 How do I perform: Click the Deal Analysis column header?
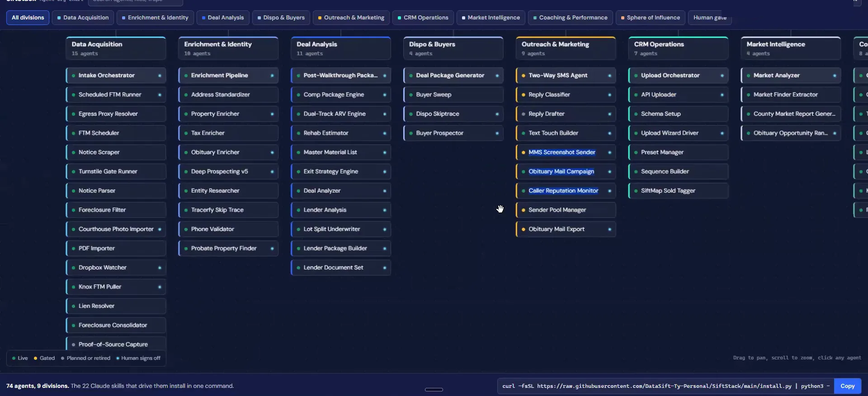(x=341, y=48)
